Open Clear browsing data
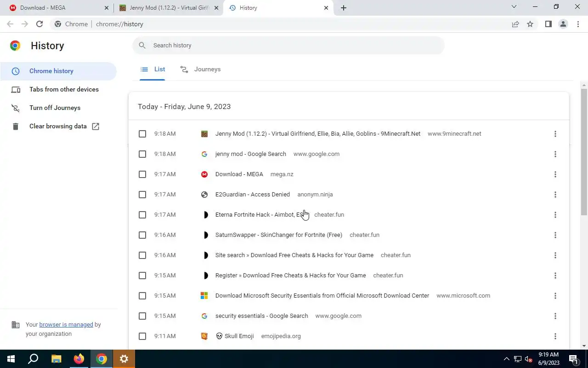Viewport: 588px width, 368px height. click(58, 126)
